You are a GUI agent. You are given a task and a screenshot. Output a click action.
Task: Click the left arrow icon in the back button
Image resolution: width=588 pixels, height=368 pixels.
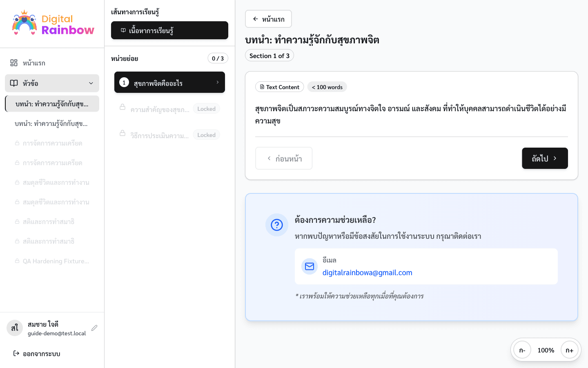[x=256, y=19]
